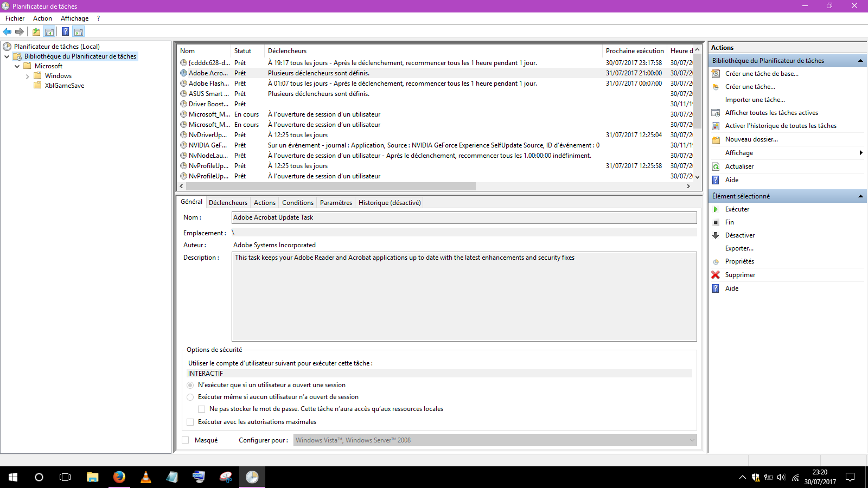Click Supprimer action for selected task
The height and width of the screenshot is (488, 868).
pyautogui.click(x=740, y=275)
